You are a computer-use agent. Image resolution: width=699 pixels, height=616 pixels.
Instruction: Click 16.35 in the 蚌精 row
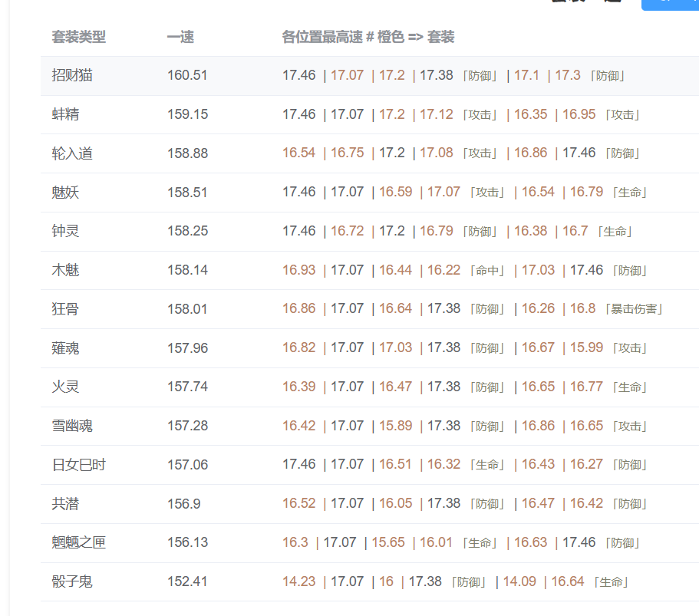(530, 114)
